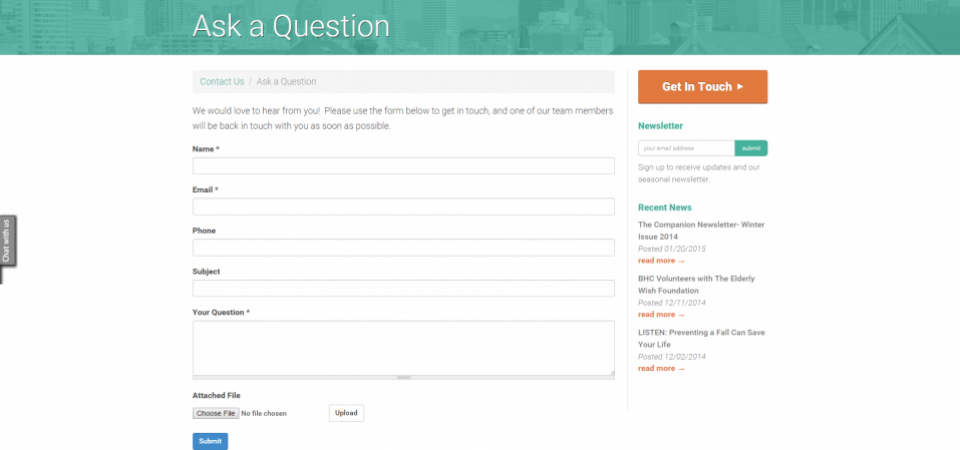Open the Chat with us side tab

click(8, 241)
